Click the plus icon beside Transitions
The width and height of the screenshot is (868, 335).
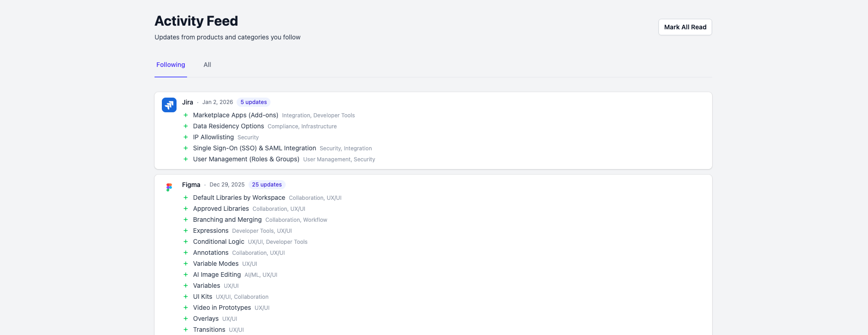click(x=186, y=330)
